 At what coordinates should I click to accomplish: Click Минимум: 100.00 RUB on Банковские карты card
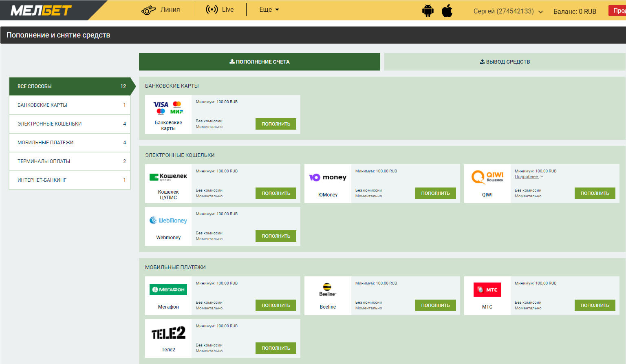(216, 102)
